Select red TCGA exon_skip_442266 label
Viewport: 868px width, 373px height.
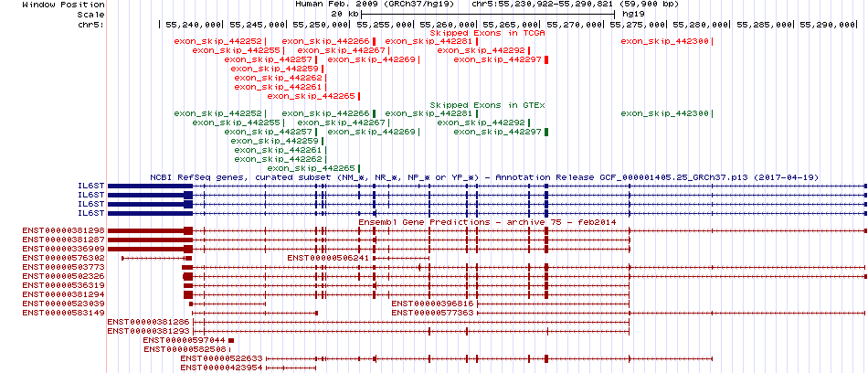pyautogui.click(x=325, y=41)
